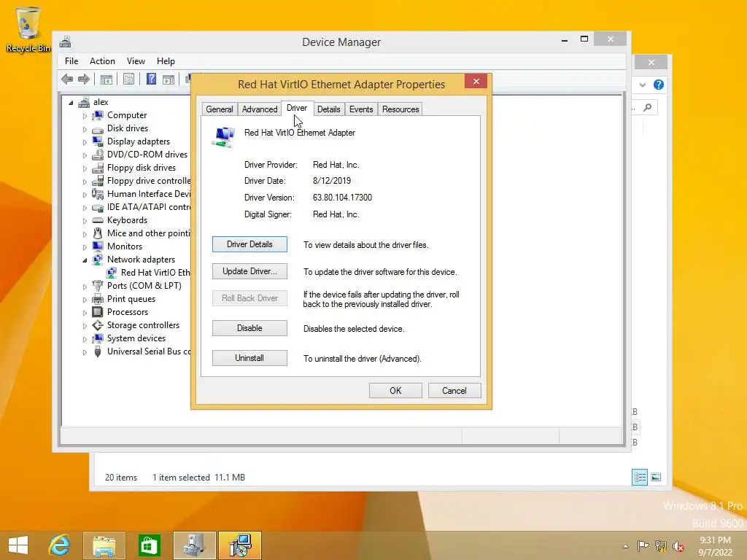This screenshot has width=747, height=560.
Task: Click the Uninstall button
Action: [x=249, y=357]
